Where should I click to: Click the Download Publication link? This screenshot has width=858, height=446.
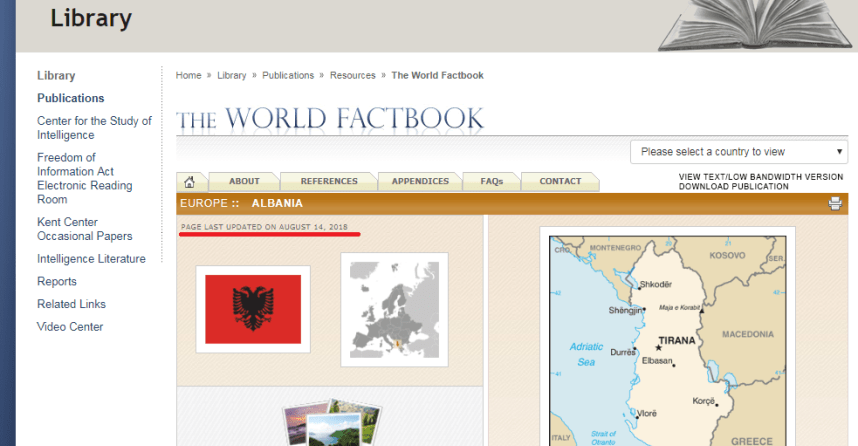click(733, 187)
